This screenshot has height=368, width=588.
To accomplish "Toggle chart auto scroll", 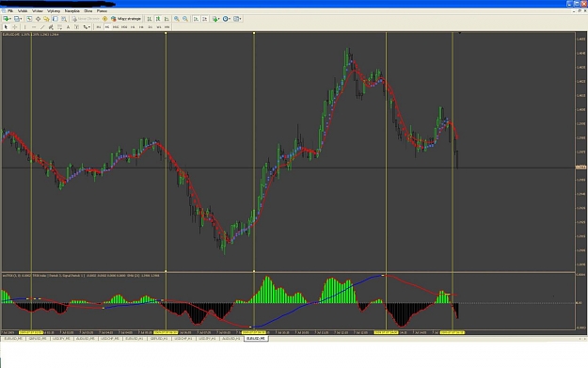I will pyautogui.click(x=196, y=19).
